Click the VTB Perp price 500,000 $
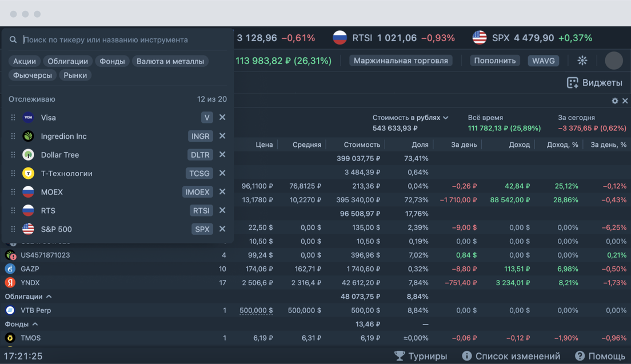This screenshot has height=364, width=631. [256, 310]
